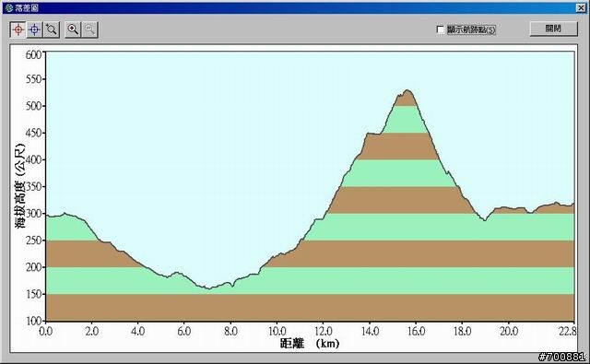Image resolution: width=590 pixels, height=364 pixels.
Task: Select the red crosshair target tool
Action: click(x=18, y=29)
